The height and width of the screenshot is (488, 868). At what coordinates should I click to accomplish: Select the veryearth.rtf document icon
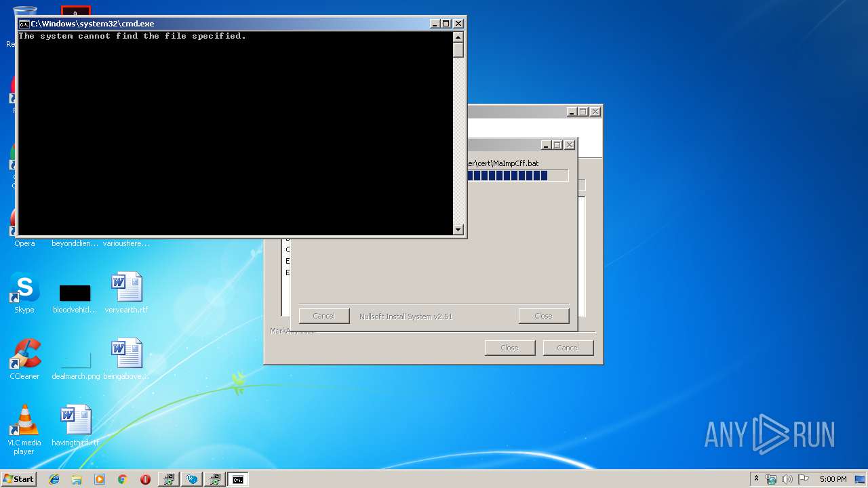[x=126, y=293]
